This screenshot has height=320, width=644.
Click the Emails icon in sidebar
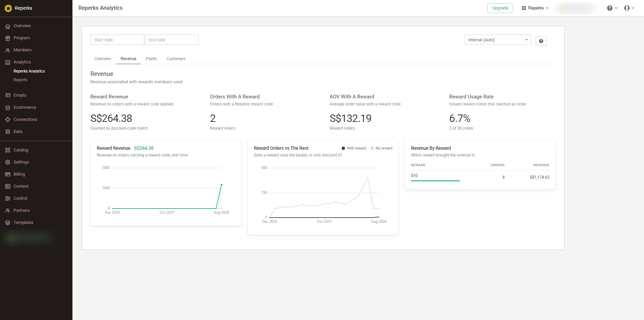(8, 95)
